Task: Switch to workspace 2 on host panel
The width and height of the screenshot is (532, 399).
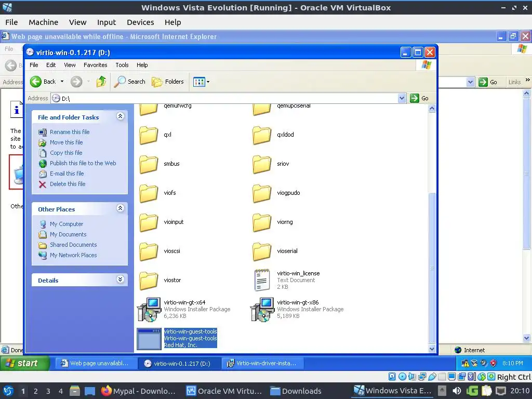Action: pos(36,391)
